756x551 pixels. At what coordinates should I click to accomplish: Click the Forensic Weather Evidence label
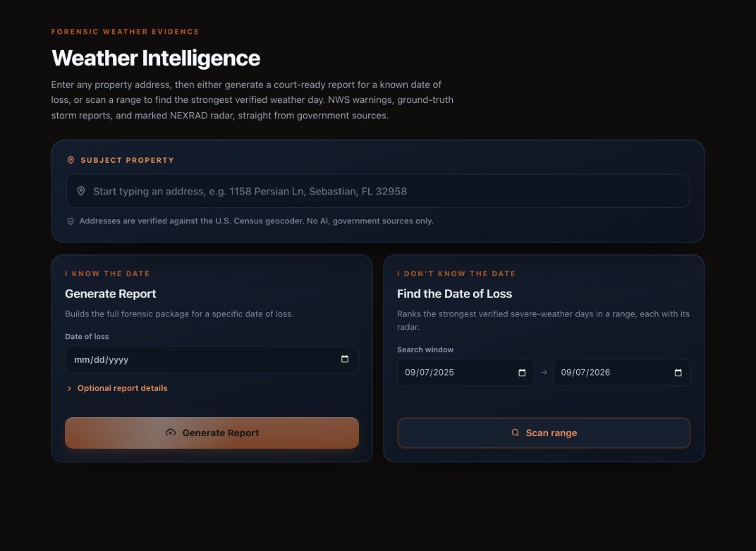pyautogui.click(x=126, y=32)
